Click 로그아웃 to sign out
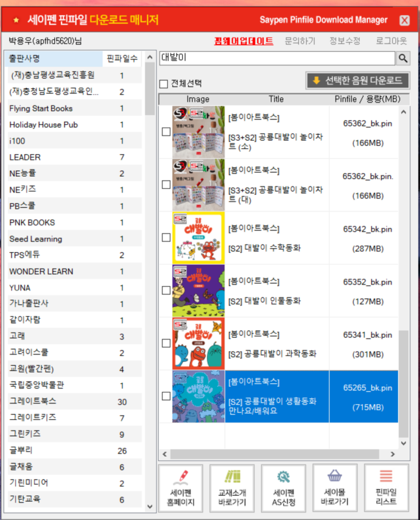420x520 pixels. tap(391, 41)
